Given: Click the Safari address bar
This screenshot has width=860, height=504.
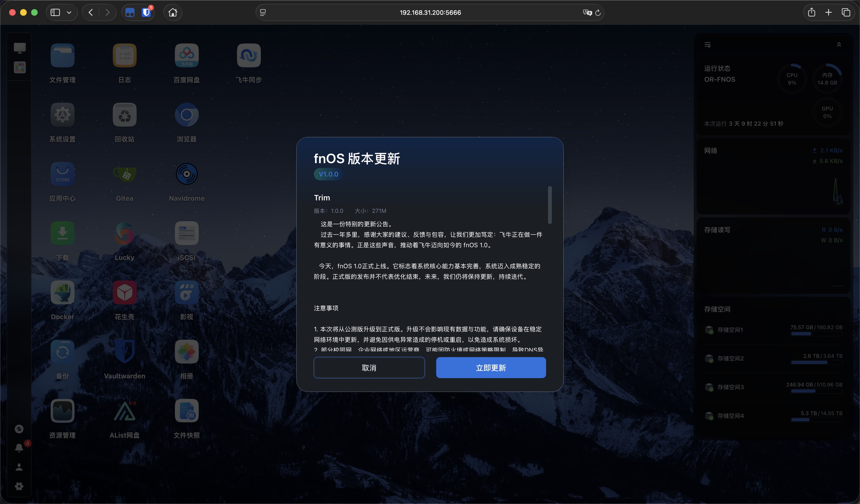Looking at the screenshot, I should (x=430, y=13).
